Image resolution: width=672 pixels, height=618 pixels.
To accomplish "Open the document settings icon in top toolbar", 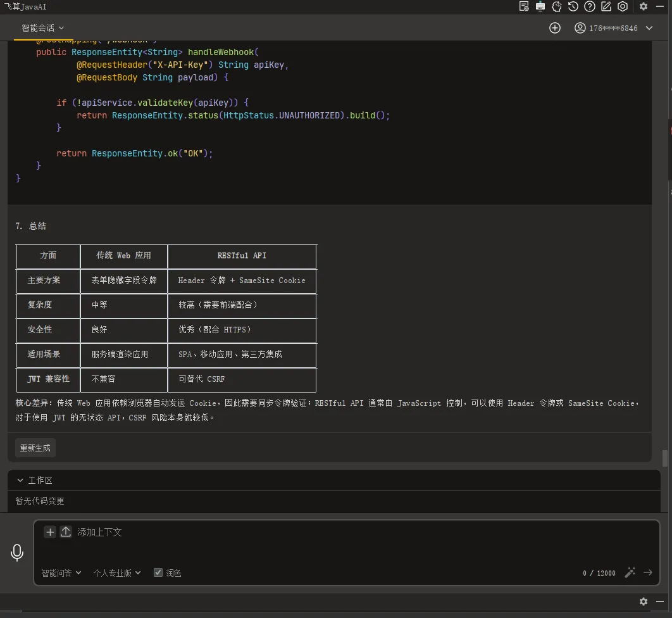I will coord(524,6).
